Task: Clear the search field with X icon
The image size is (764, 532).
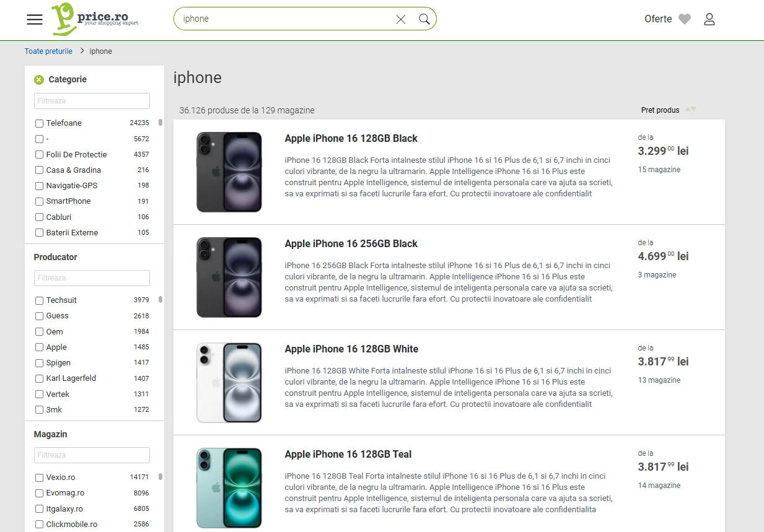Action: 401,19
